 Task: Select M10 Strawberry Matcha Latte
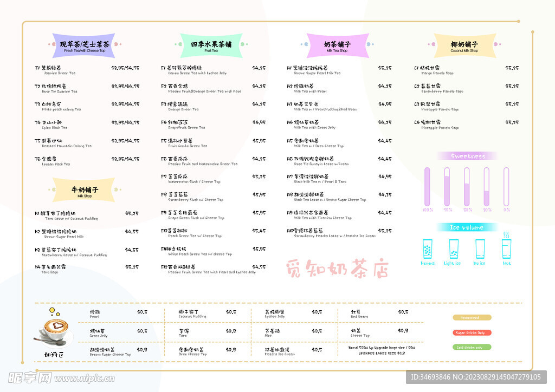(339, 233)
